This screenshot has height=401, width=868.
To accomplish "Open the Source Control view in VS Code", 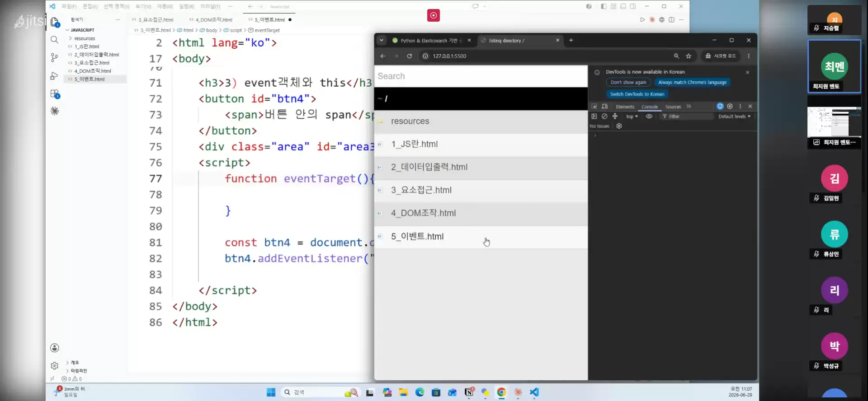I will 55,57.
